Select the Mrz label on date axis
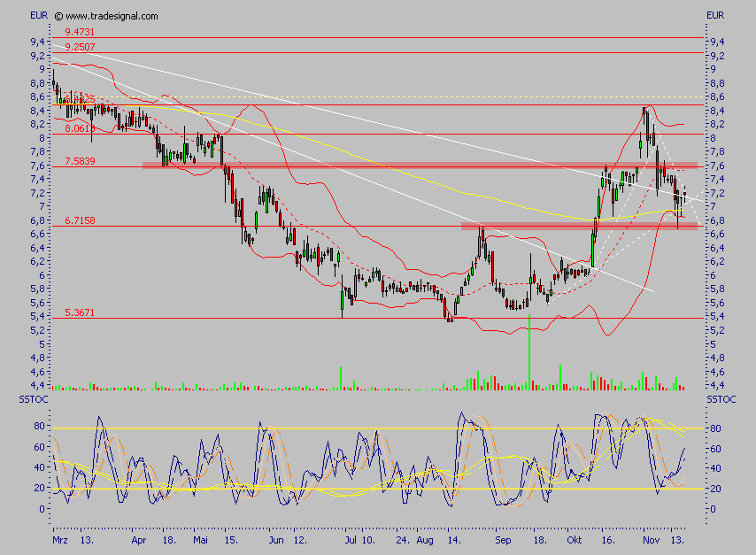This screenshot has height=555, width=756. pyautogui.click(x=60, y=537)
